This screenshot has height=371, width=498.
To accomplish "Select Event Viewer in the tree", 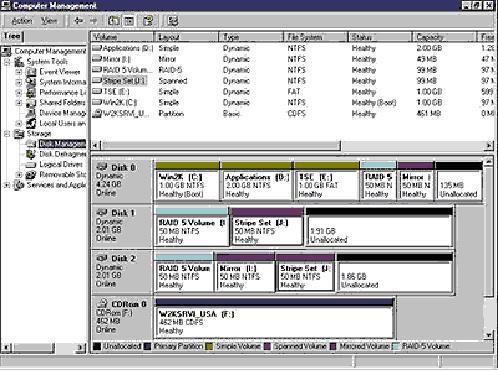I will click(60, 72).
